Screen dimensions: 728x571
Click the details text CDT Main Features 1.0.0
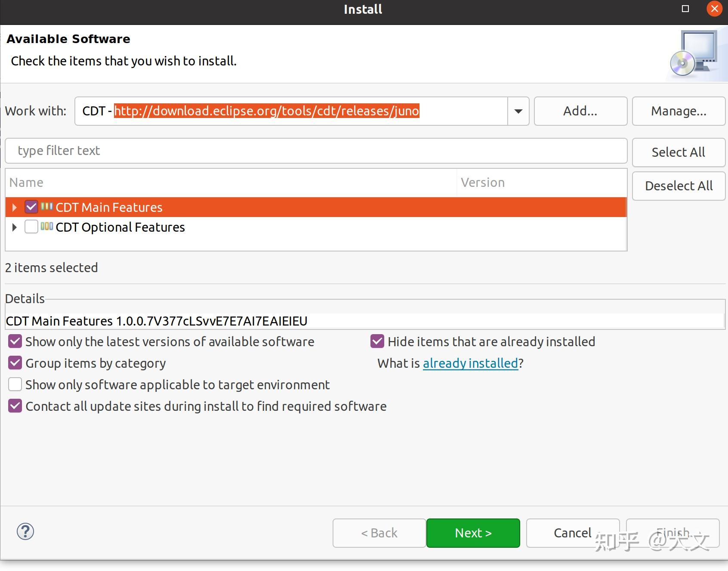(x=157, y=321)
